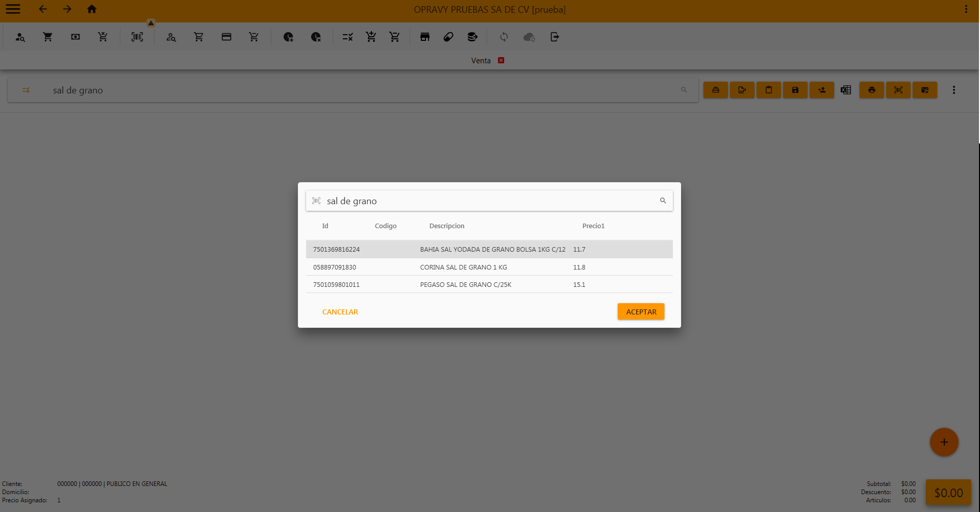Click the cart with X cancel icon

click(x=103, y=37)
